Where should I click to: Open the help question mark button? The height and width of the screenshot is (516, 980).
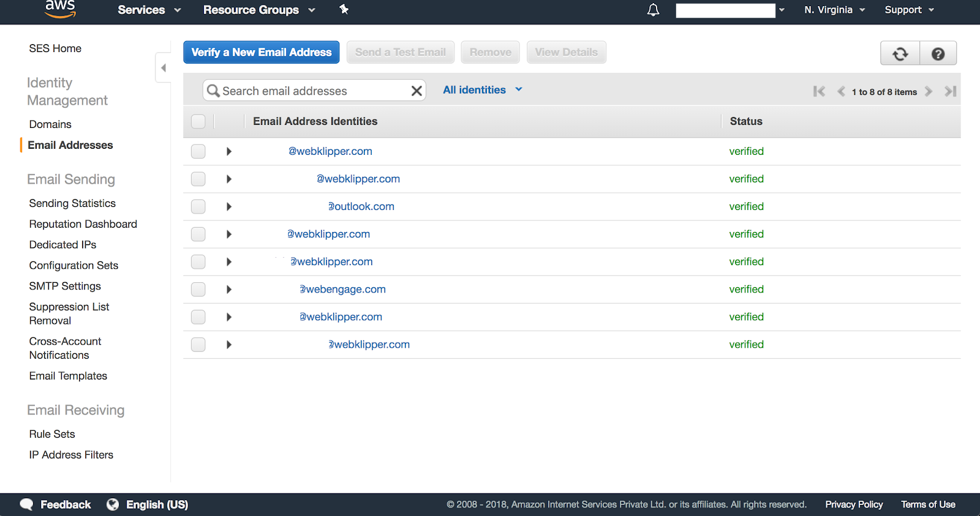pyautogui.click(x=938, y=54)
